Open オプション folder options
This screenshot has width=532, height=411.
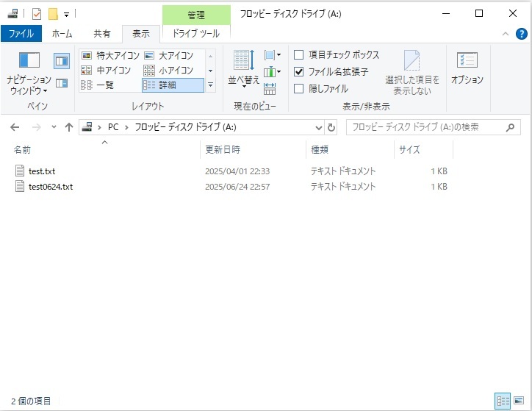click(x=467, y=68)
